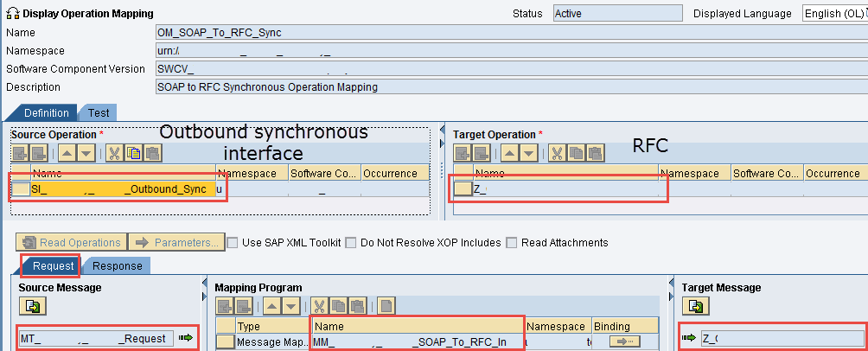Switch to the Test tab
The image size is (868, 351).
coord(99,112)
